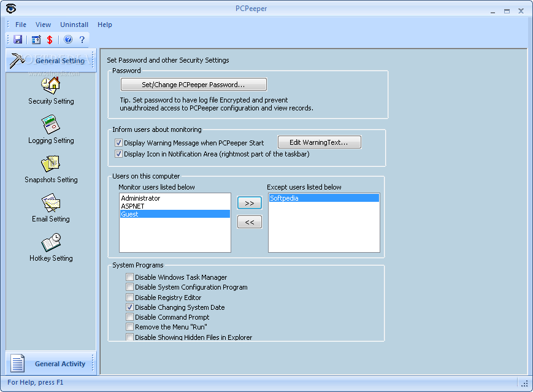Image resolution: width=533 pixels, height=392 pixels.
Task: Click the Edit WarningText button
Action: click(x=319, y=142)
